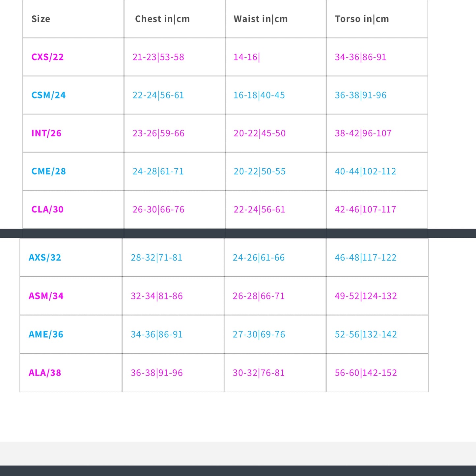
Task: Click the Size column header
Action: [41, 19]
